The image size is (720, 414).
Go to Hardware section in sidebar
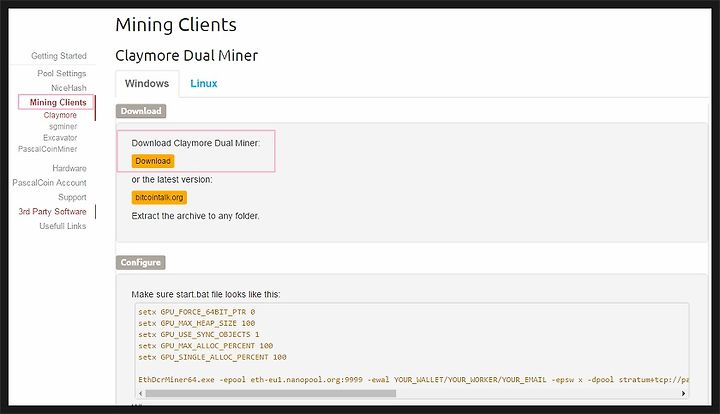69,168
